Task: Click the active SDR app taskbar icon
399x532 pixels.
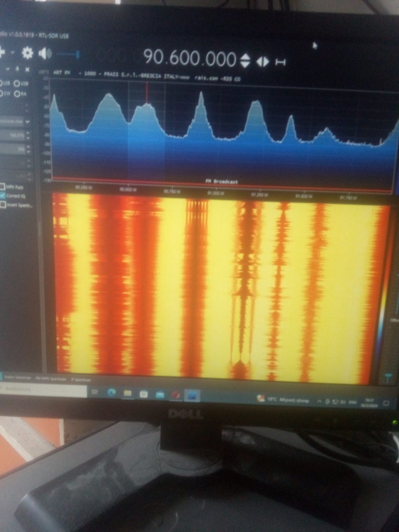Action: (192, 395)
